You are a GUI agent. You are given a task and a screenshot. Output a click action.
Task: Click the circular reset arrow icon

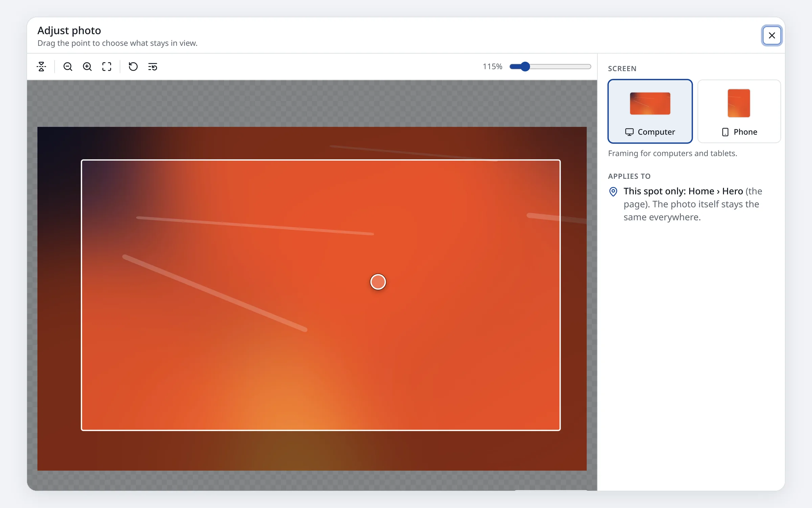click(x=133, y=67)
